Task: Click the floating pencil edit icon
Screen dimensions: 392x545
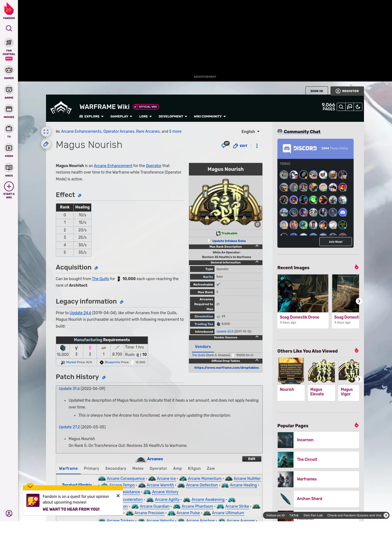Action: (46, 144)
